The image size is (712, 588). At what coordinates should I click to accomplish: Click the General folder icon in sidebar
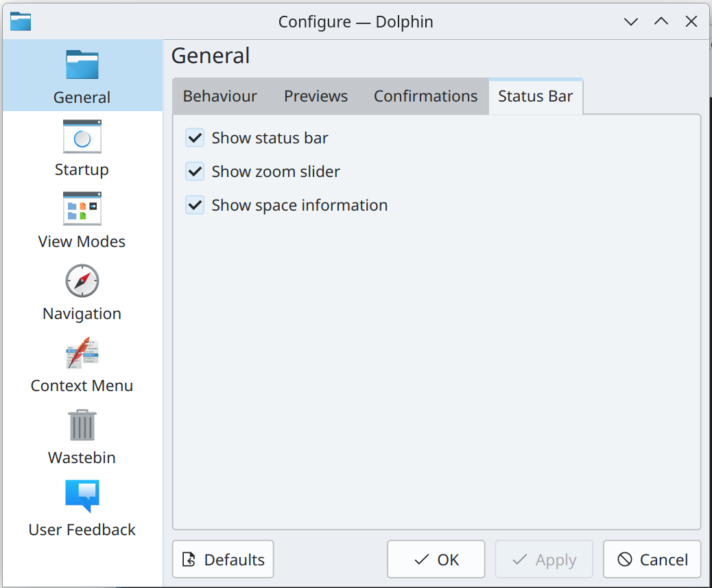[x=82, y=64]
